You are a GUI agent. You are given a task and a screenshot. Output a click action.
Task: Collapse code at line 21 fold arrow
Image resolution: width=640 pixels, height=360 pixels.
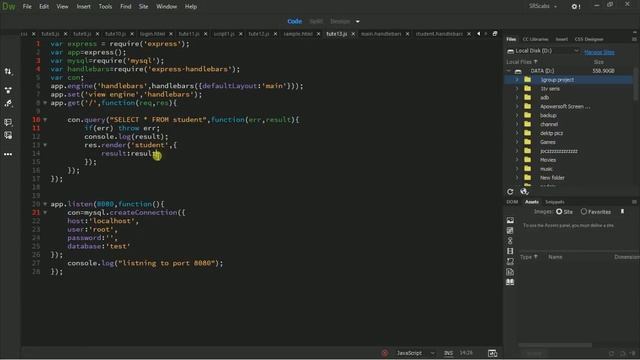tap(45, 212)
